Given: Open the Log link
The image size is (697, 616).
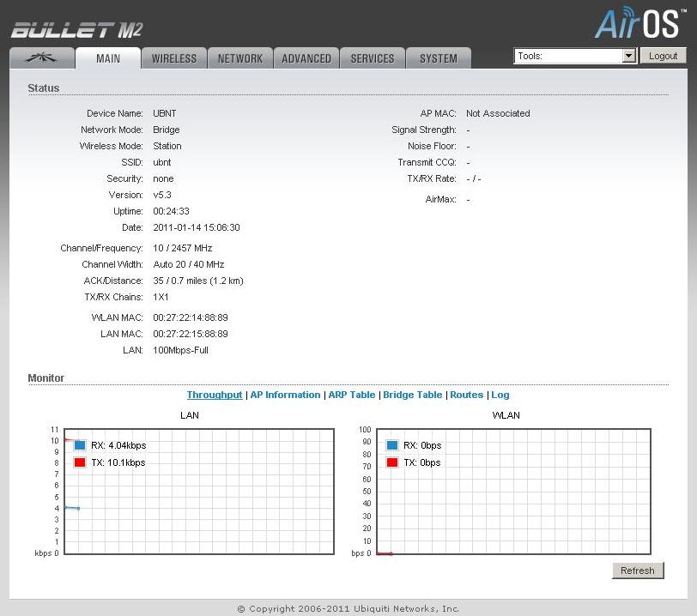Looking at the screenshot, I should (500, 395).
